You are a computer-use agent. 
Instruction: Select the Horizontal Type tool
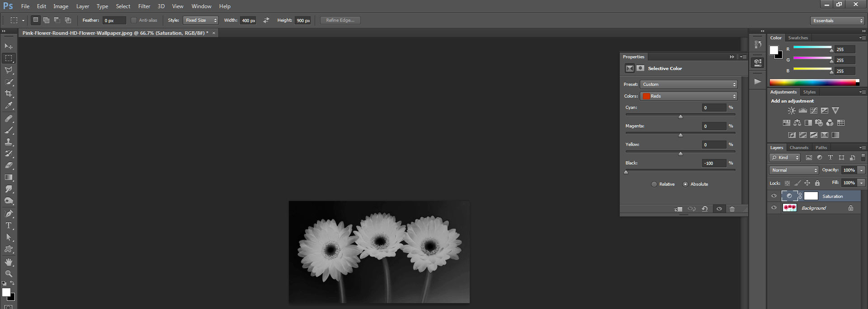pos(9,225)
